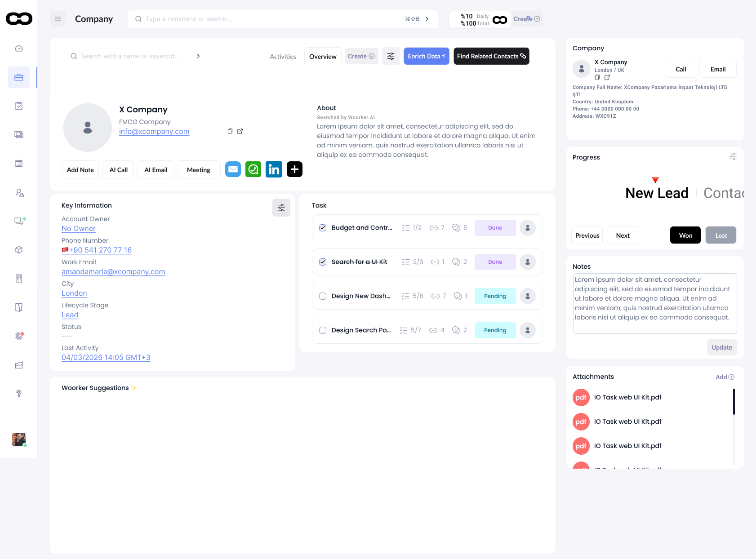This screenshot has height=559, width=756.
Task: Click the blue mail app icon
Action: coord(233,169)
